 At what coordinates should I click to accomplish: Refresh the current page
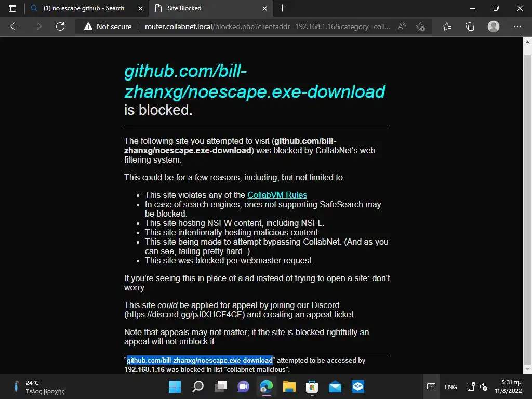60,26
